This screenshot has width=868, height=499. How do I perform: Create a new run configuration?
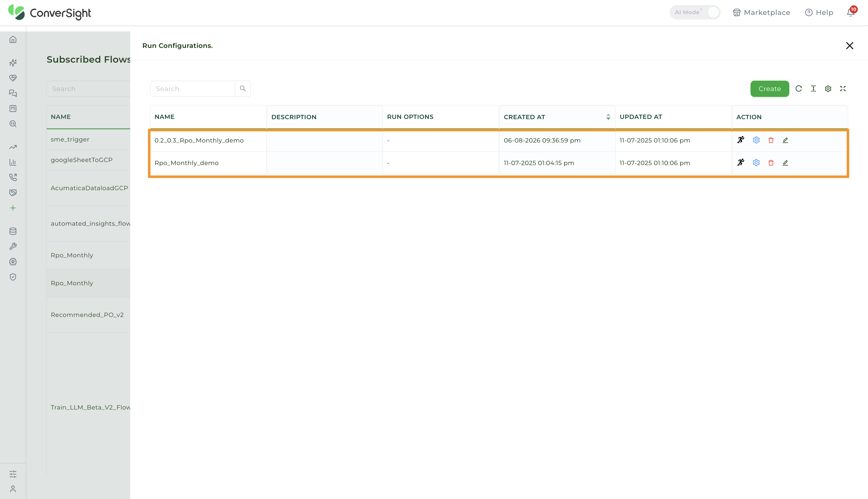click(x=770, y=89)
